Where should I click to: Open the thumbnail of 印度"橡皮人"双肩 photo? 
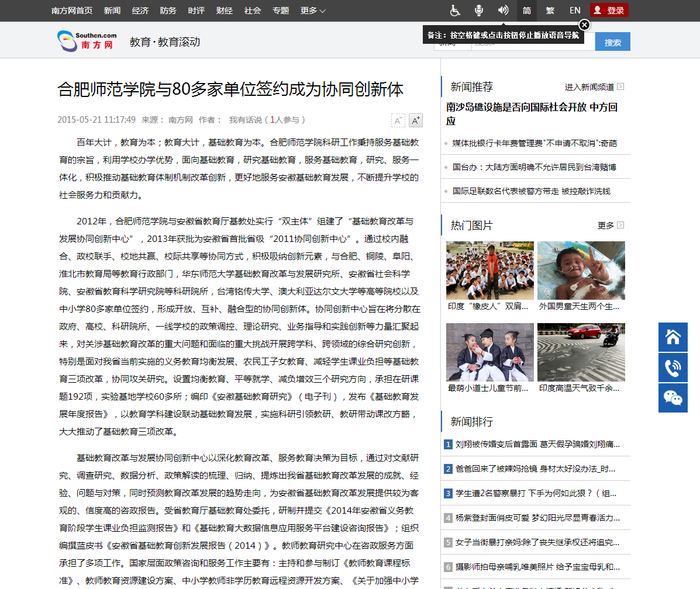(x=489, y=270)
